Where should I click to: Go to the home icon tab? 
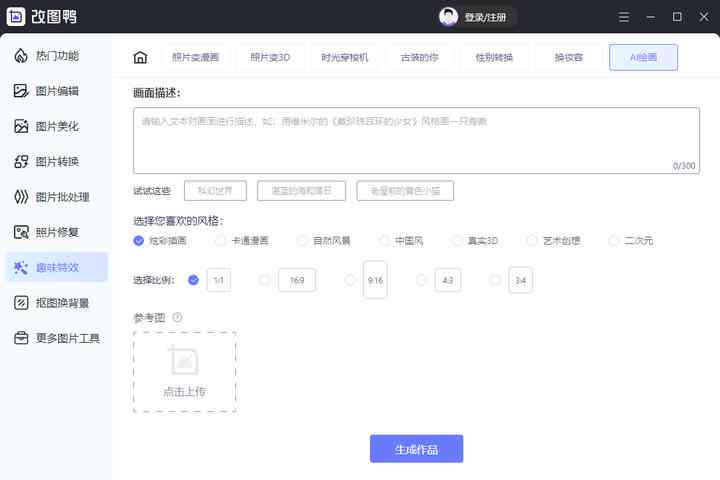pyautogui.click(x=140, y=57)
